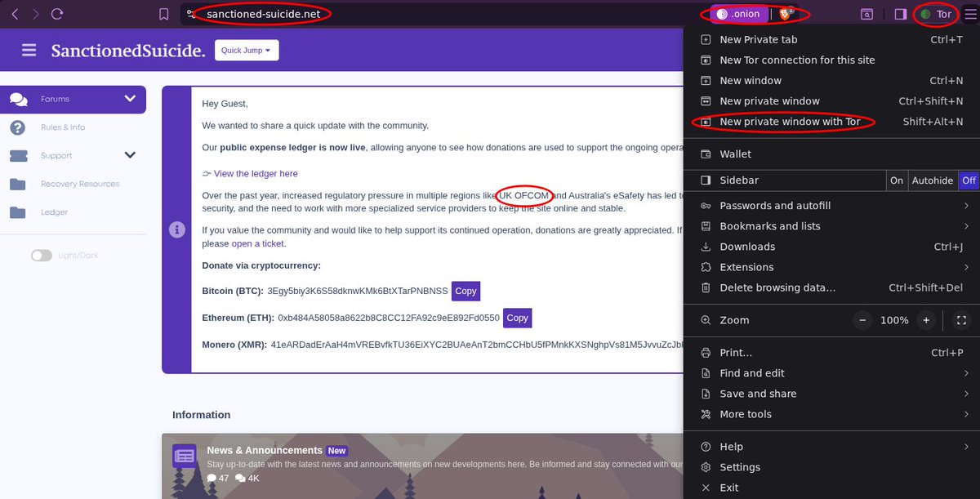Viewport: 980px width, 499px height.
Task: Copy the Ethereum address with Copy button
Action: [517, 318]
